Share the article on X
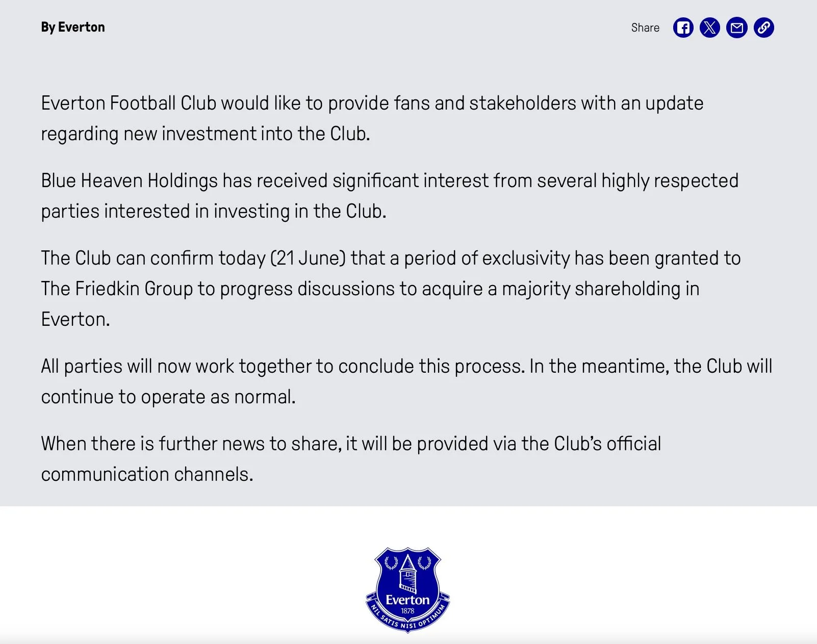The height and width of the screenshot is (644, 817). pos(709,28)
